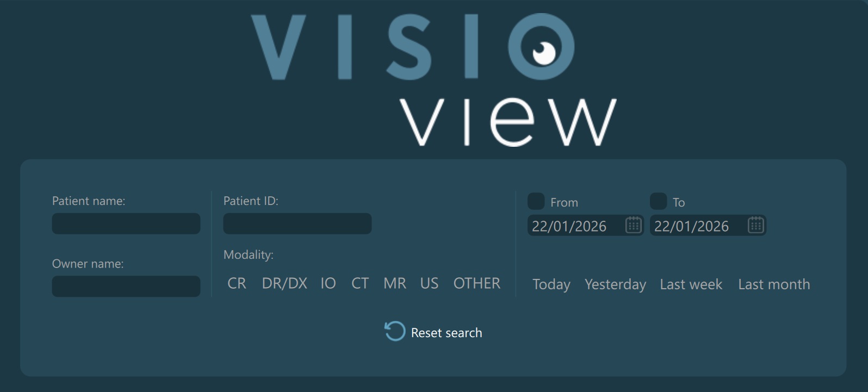The height and width of the screenshot is (392, 868).
Task: Enable the From date checkbox
Action: point(536,201)
